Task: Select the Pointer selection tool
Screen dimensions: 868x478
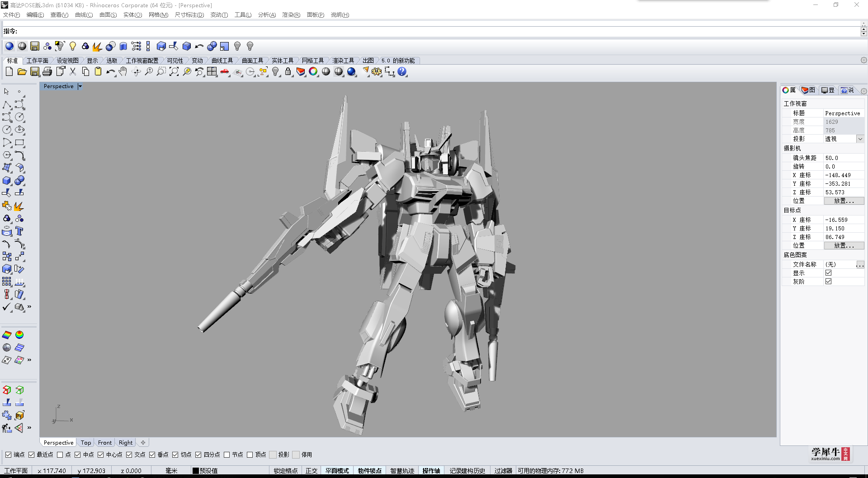Action: coord(7,92)
